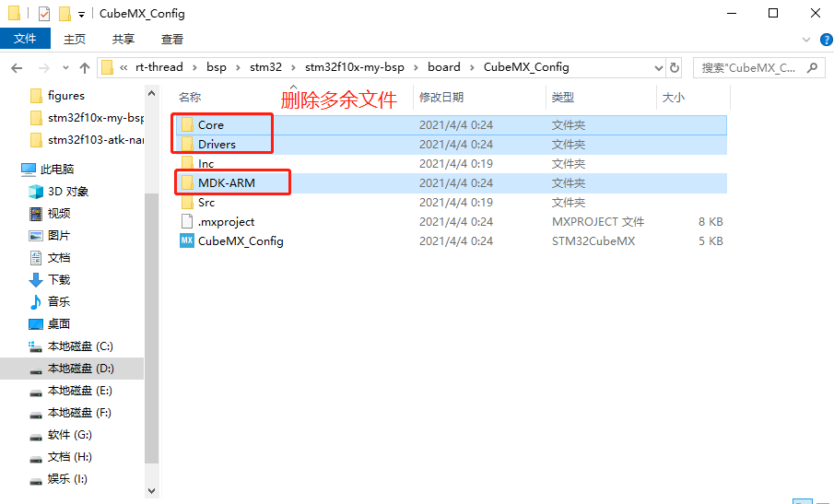834x504 pixels.
Task: Select the Inc folder
Action: [x=451, y=164]
